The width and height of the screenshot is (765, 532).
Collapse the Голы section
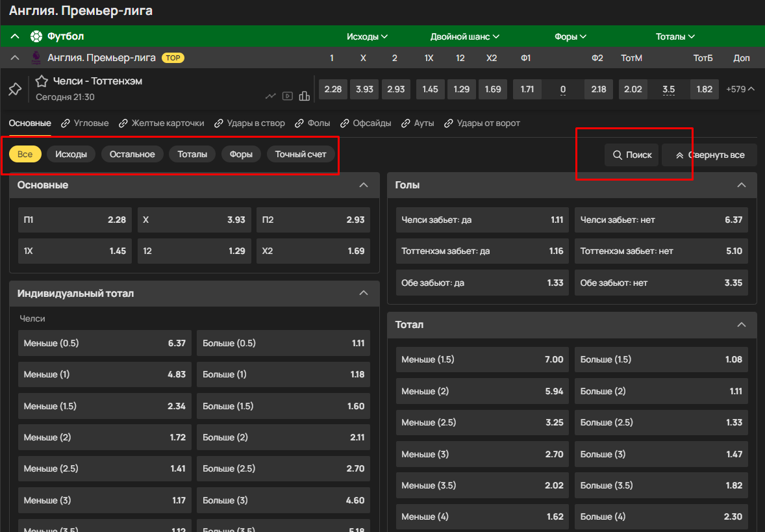(x=742, y=185)
